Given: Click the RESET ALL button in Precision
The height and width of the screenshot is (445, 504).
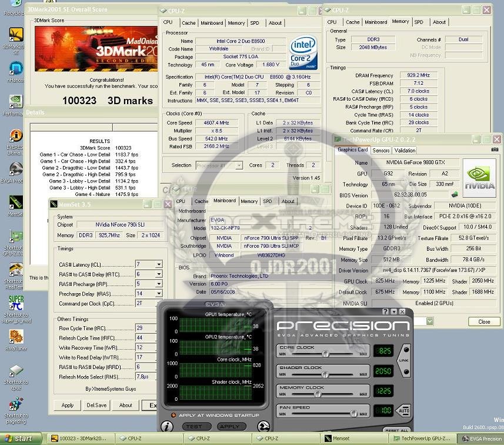Looking at the screenshot, I should (x=396, y=430).
